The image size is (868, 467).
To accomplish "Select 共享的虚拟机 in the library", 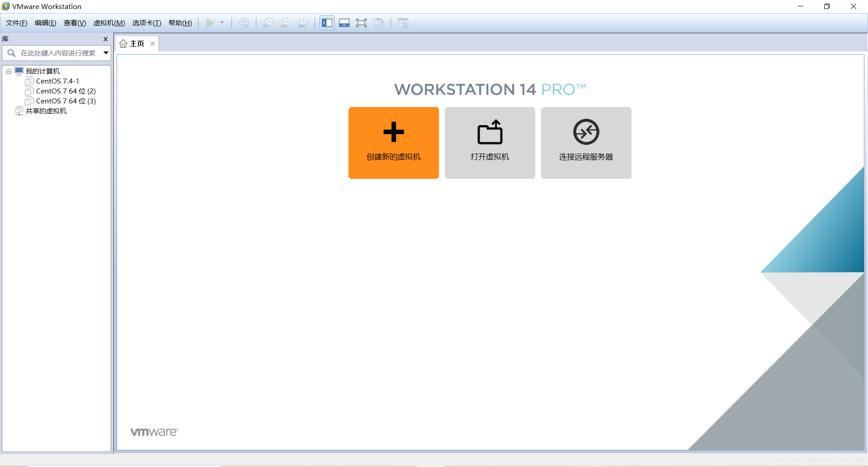I will point(46,111).
